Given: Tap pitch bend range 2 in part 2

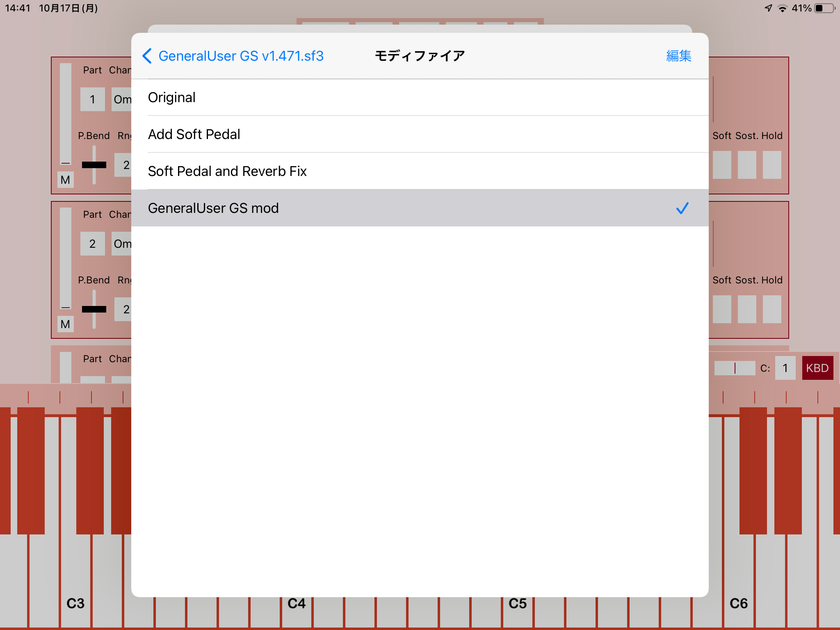Looking at the screenshot, I should 123,309.
